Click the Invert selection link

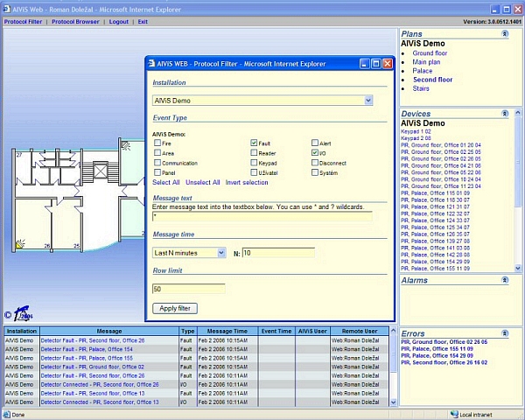247,183
